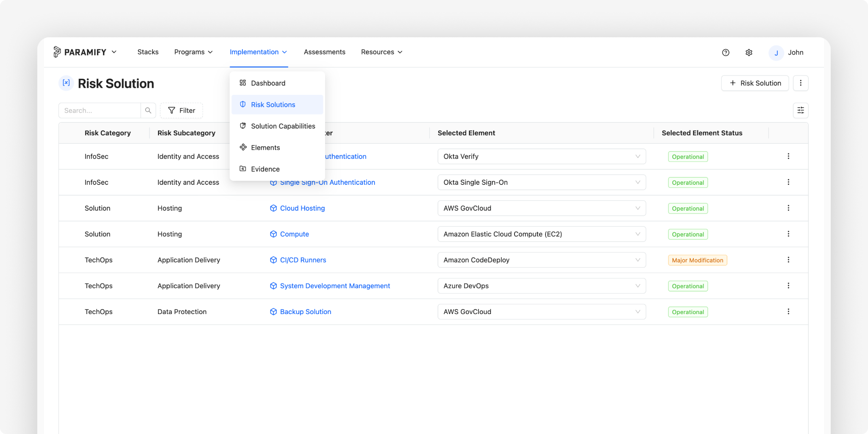868x434 pixels.
Task: Click the John user avatar
Action: [x=776, y=53]
